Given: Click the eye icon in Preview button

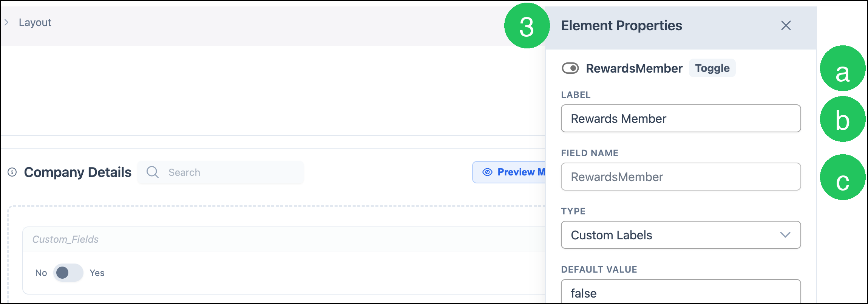Looking at the screenshot, I should tap(487, 172).
